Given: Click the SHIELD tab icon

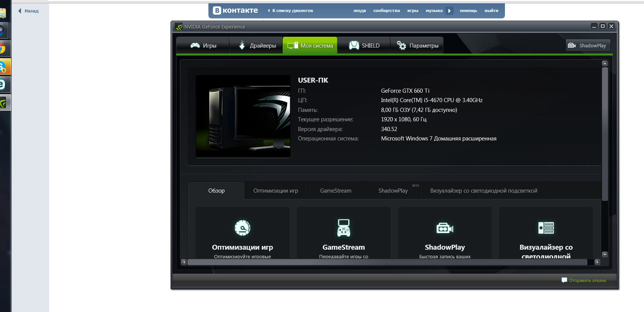Looking at the screenshot, I should coord(354,45).
